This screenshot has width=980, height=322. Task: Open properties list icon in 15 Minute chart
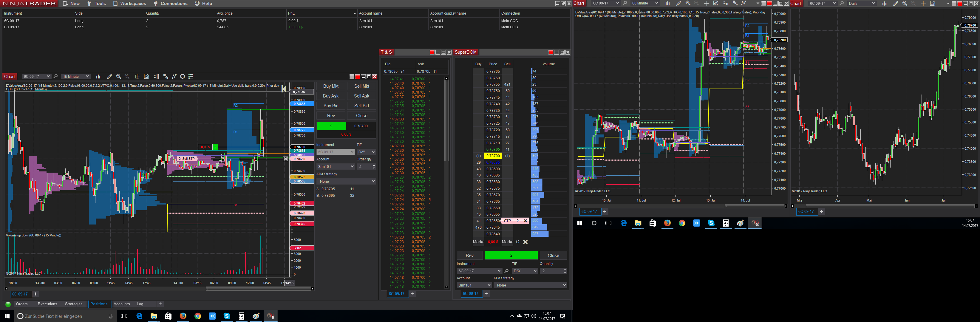[x=191, y=76]
